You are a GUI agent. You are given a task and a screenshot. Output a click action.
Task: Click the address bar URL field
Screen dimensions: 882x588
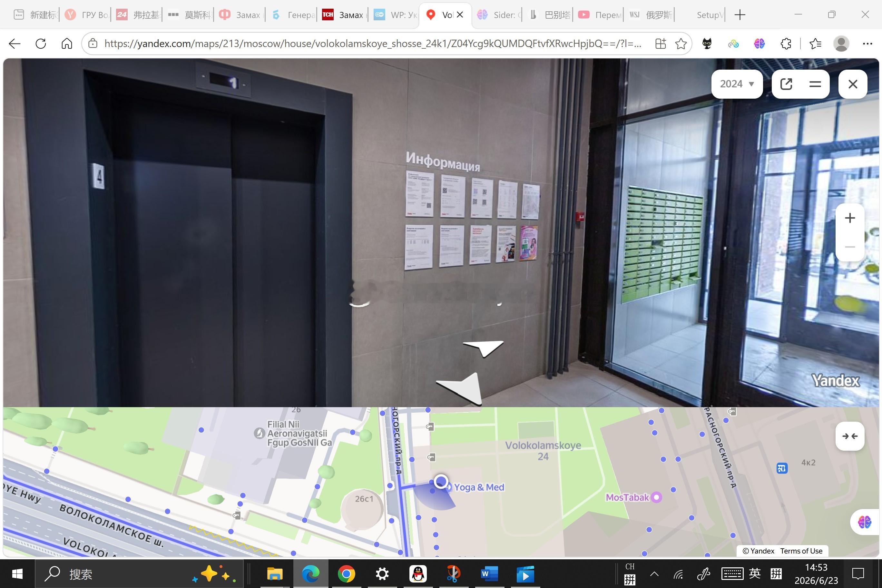373,44
